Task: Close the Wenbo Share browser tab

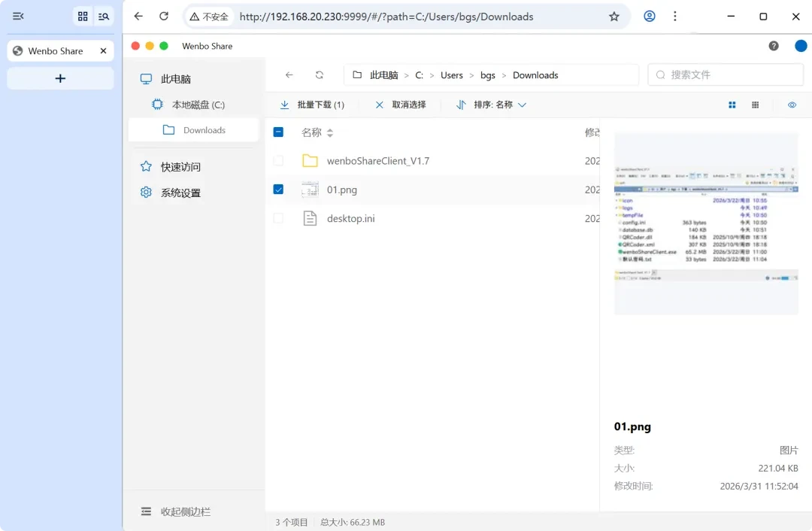Action: pos(103,51)
